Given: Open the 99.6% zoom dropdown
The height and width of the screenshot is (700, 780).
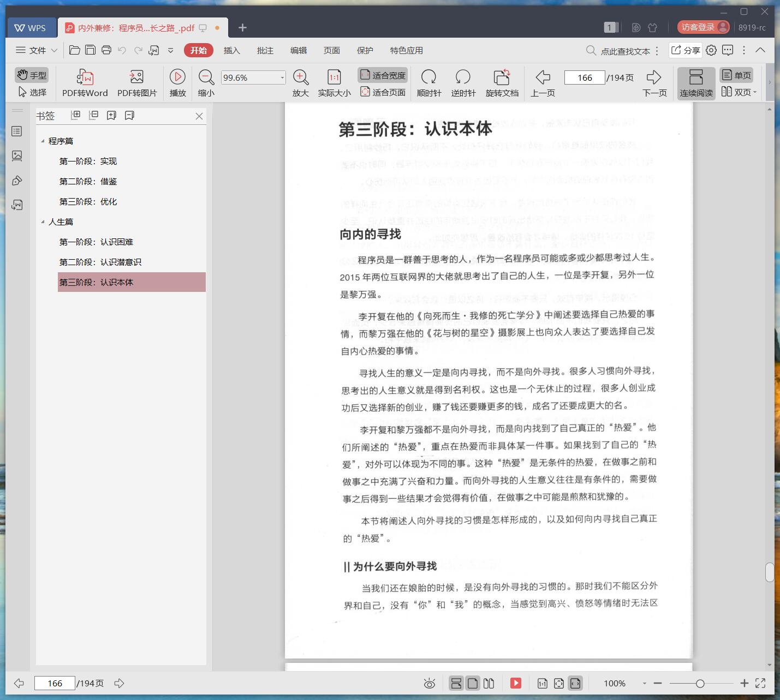Looking at the screenshot, I should (x=282, y=77).
